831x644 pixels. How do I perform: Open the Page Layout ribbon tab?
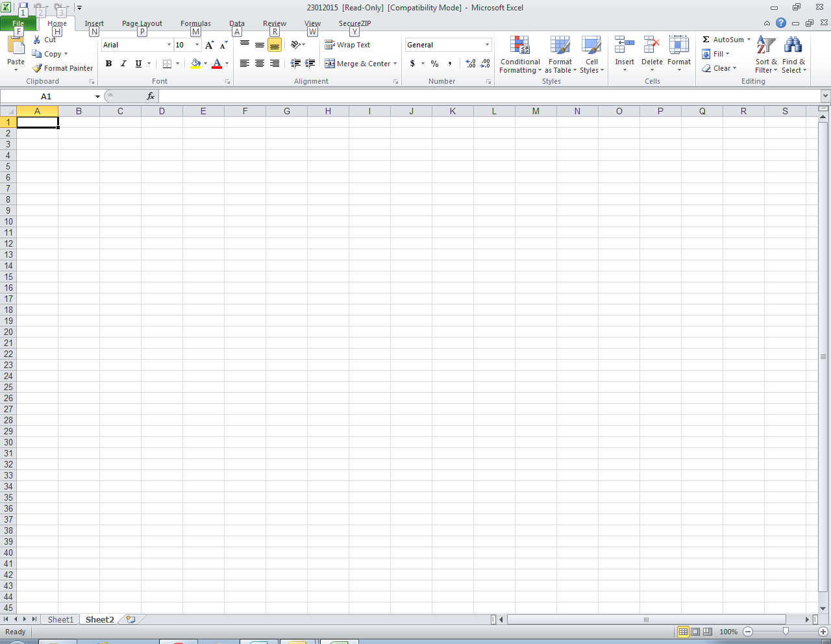(142, 23)
